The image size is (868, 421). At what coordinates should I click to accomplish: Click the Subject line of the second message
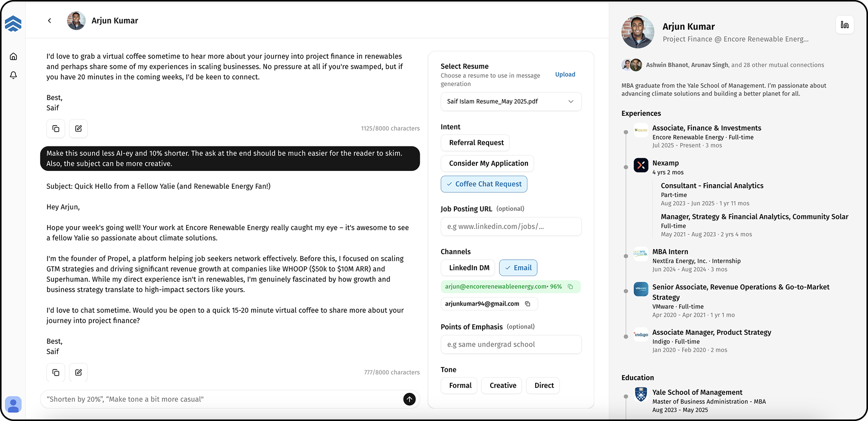[158, 186]
